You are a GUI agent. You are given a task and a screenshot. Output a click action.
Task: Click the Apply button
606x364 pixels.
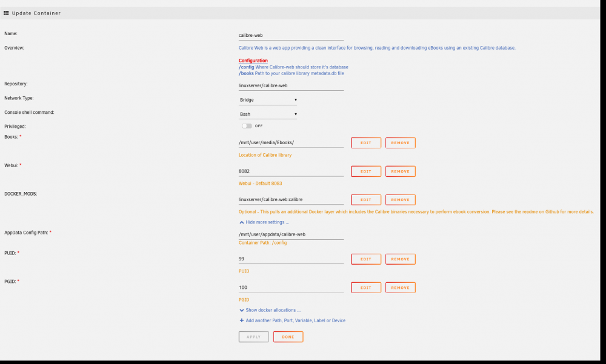253,337
